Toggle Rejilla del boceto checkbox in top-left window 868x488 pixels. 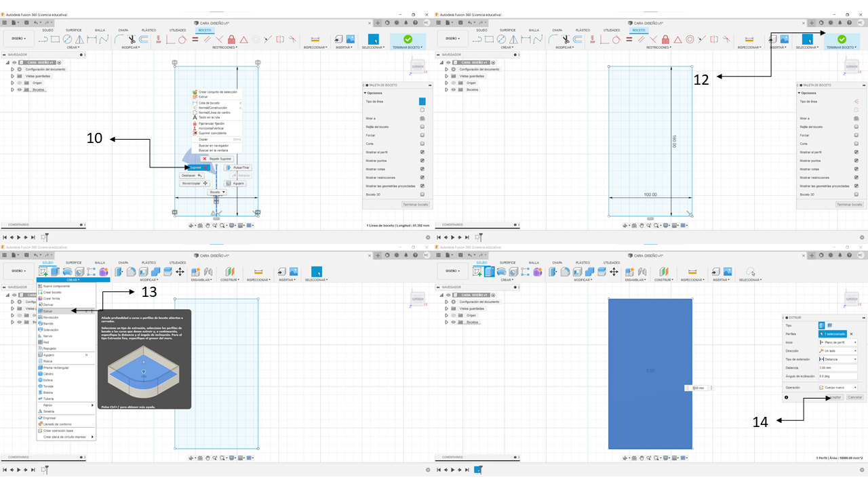point(422,127)
